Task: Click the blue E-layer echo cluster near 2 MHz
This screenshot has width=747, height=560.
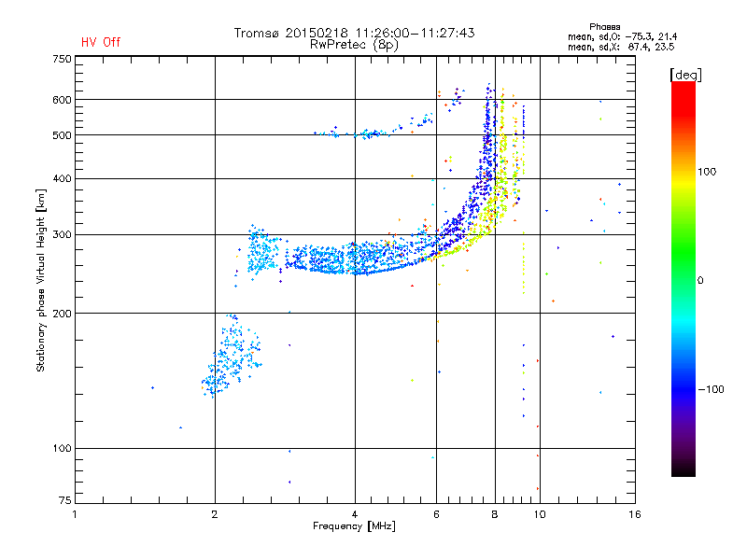Action: pyautogui.click(x=231, y=357)
